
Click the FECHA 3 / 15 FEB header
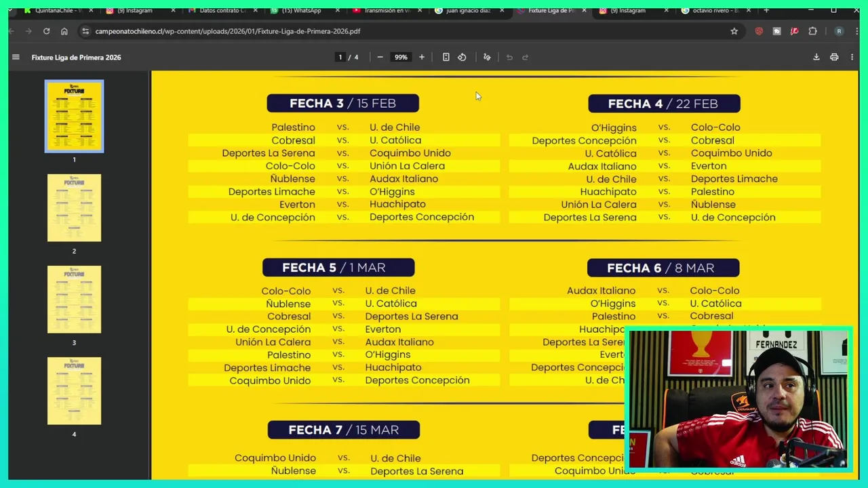tap(343, 103)
